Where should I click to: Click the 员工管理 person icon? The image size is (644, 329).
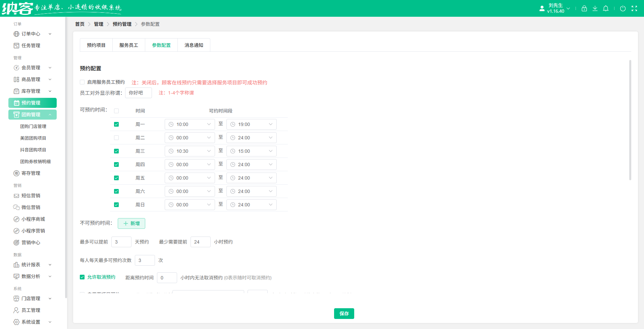pos(16,310)
